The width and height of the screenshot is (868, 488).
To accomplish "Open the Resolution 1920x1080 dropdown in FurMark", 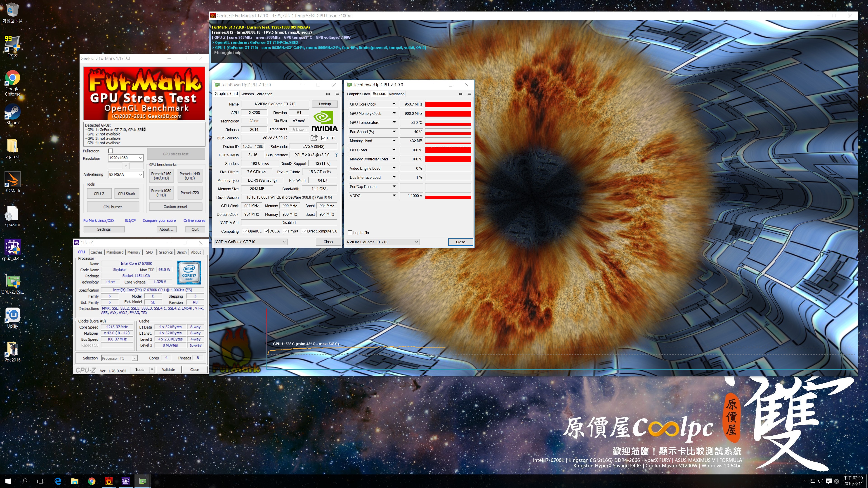I will (126, 158).
